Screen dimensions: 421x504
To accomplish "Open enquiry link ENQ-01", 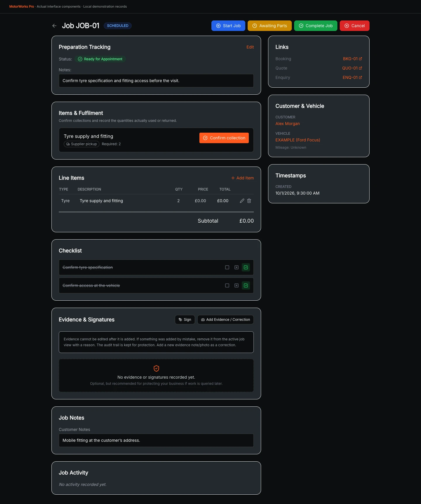I will [x=352, y=77].
